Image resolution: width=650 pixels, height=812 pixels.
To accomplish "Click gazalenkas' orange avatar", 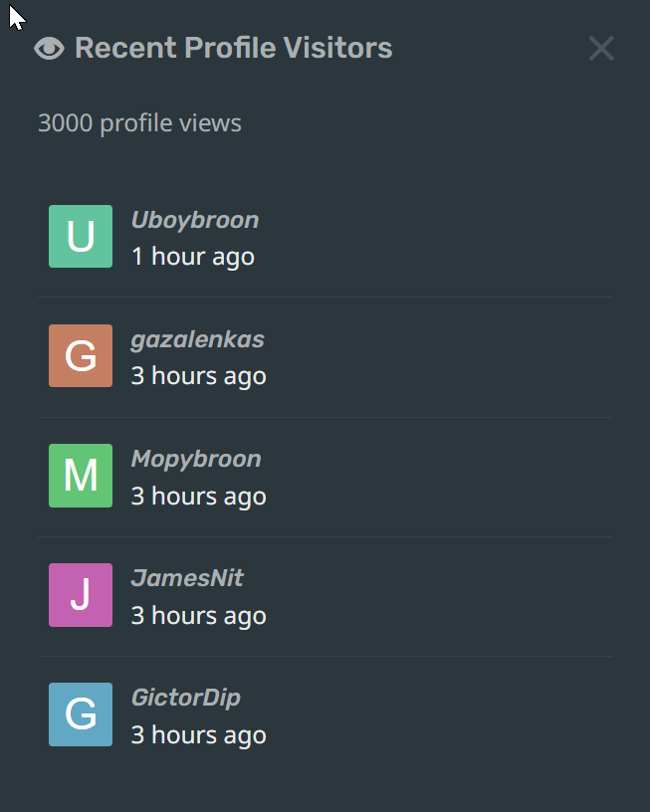I will pos(81,355).
